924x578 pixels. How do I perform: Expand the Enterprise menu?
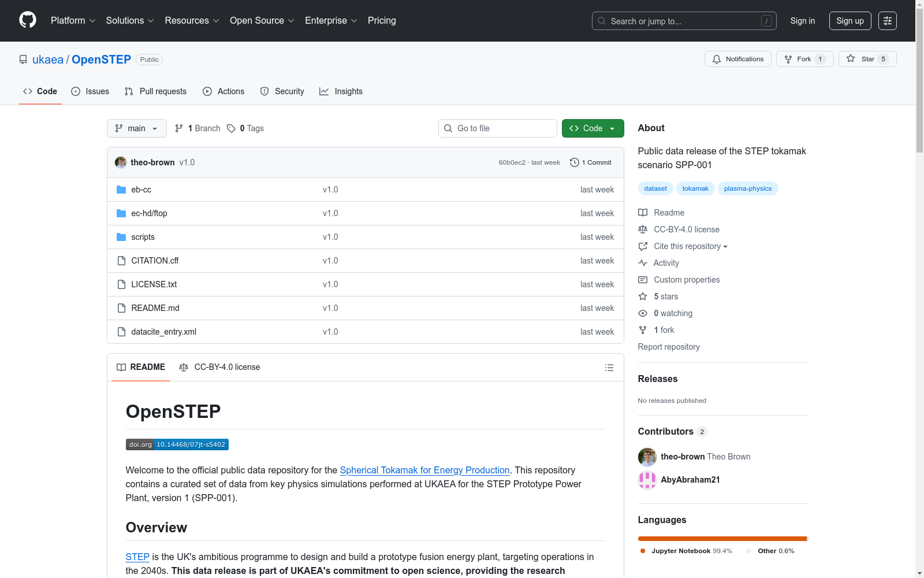coord(331,21)
